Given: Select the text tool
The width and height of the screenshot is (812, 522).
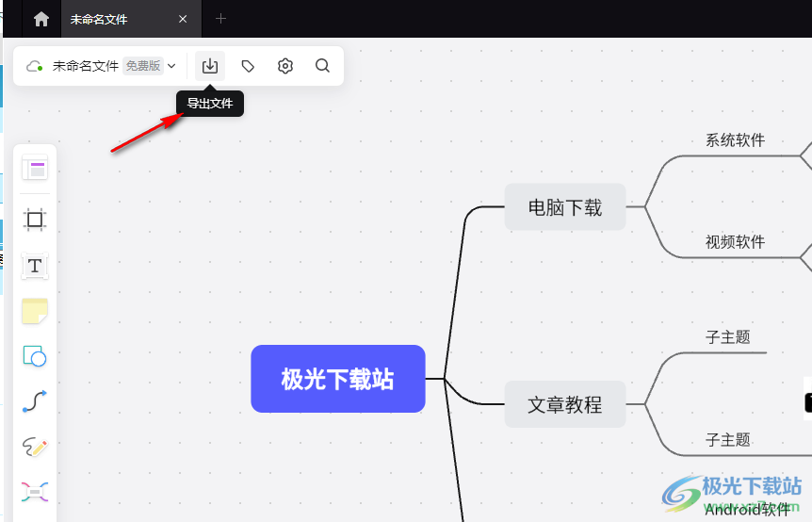Looking at the screenshot, I should [x=35, y=266].
